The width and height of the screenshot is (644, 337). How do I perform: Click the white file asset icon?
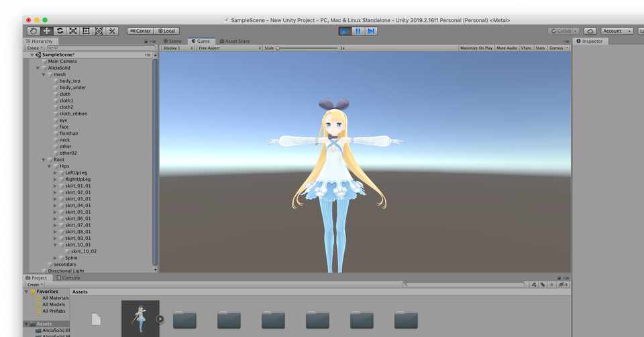point(96,320)
